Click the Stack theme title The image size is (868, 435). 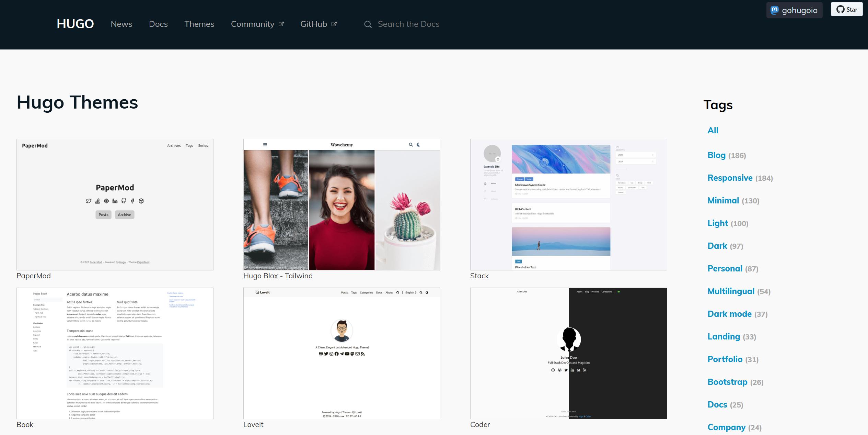[x=479, y=276]
